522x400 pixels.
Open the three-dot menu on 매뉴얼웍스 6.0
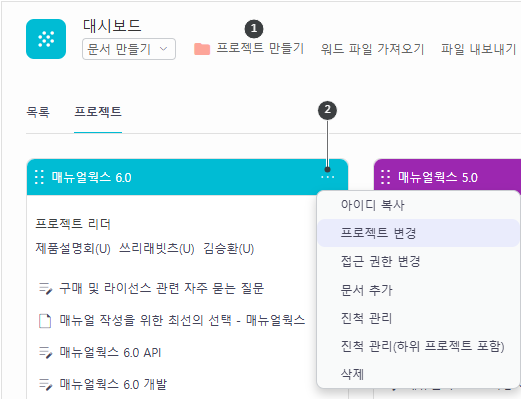[327, 177]
